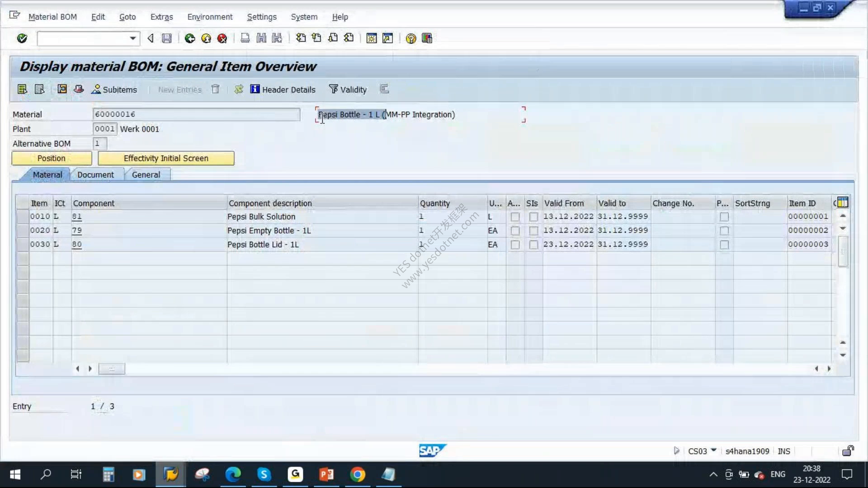Click the Material number field 60000016
Viewport: 868px width, 488px height.
[196, 114]
